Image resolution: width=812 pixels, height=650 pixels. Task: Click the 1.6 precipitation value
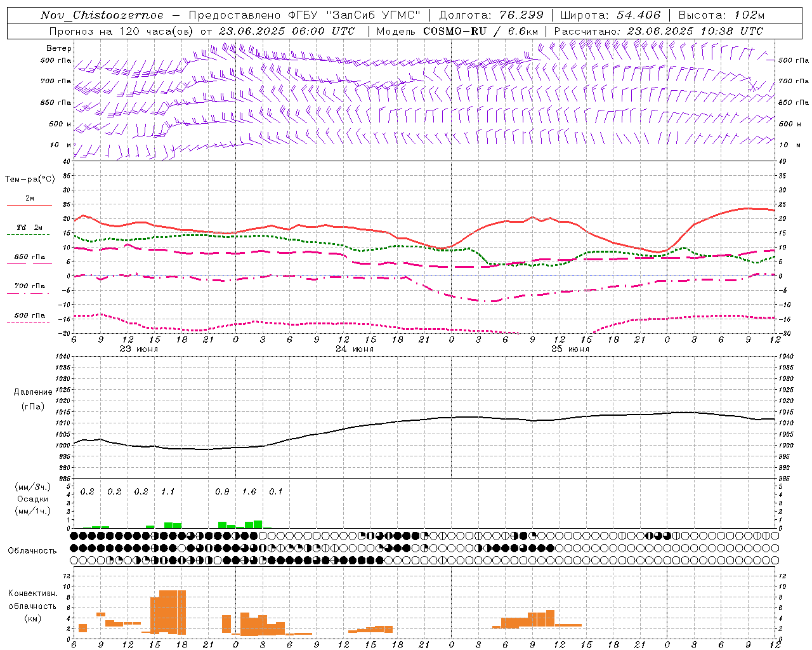pyautogui.click(x=249, y=492)
